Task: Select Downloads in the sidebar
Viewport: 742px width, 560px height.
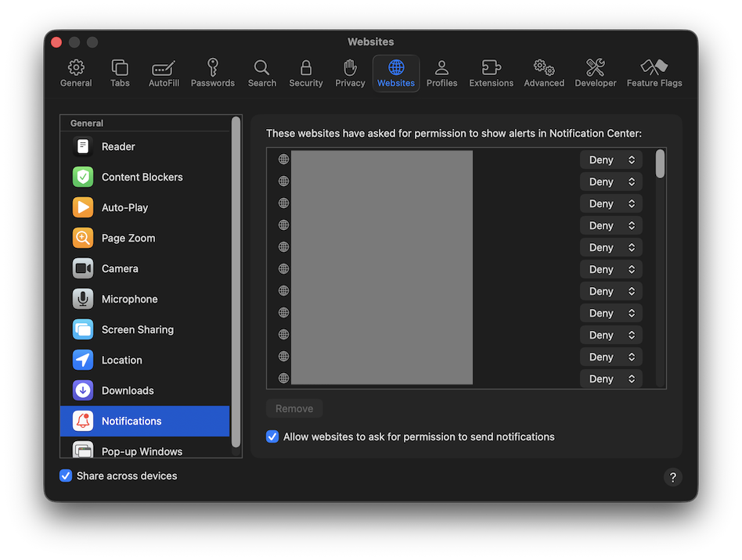Action: (145, 391)
